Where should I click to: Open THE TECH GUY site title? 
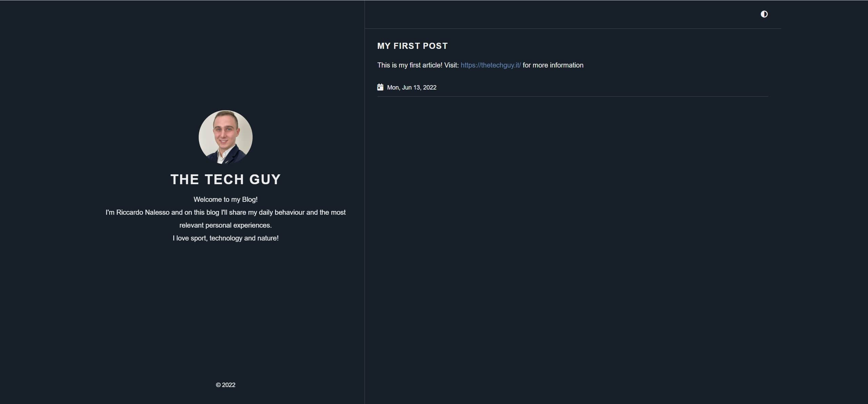pos(225,179)
